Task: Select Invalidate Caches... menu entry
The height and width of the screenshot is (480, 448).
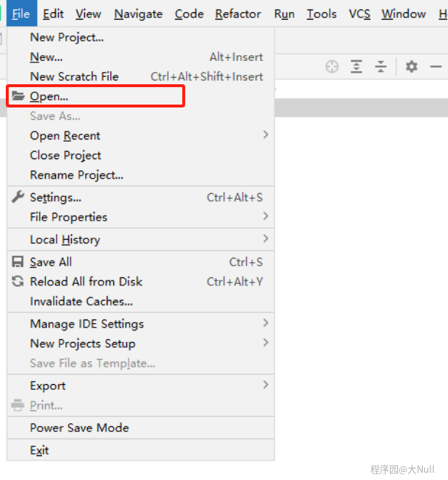Action: tap(81, 301)
